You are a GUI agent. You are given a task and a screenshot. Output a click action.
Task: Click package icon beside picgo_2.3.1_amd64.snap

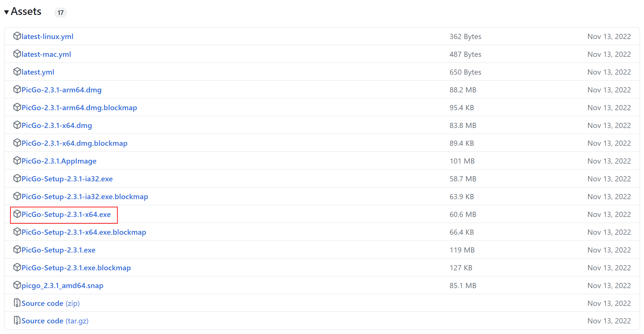17,285
